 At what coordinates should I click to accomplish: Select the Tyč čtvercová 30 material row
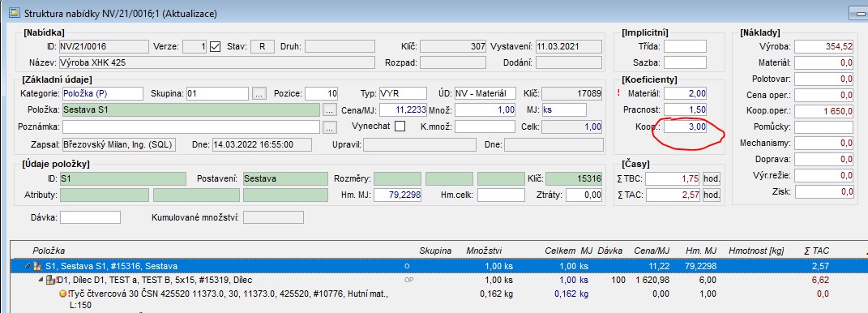[439, 299]
